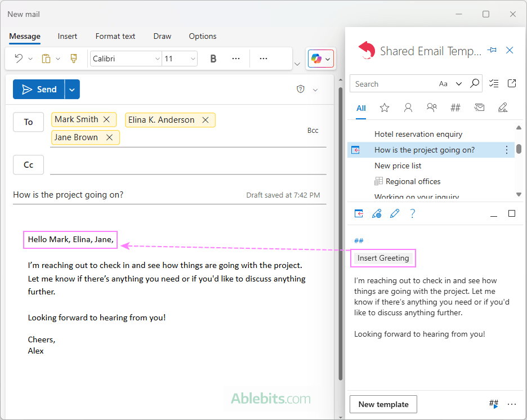Click the sensitivity shield icon
This screenshot has width=527, height=420.
(301, 89)
